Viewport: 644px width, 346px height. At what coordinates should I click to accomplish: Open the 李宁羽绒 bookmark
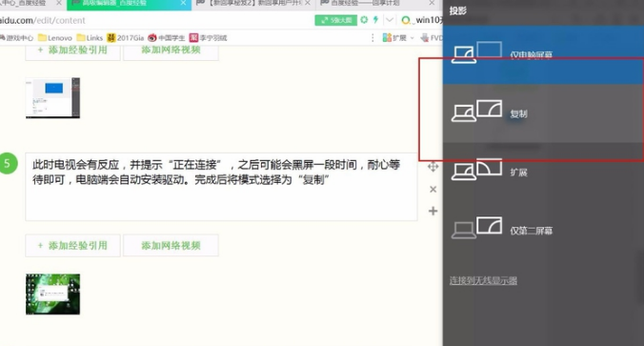pyautogui.click(x=209, y=38)
